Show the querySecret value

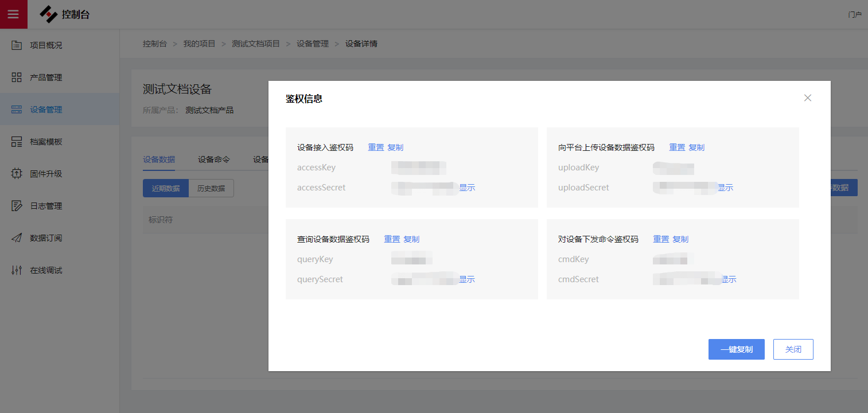[467, 279]
